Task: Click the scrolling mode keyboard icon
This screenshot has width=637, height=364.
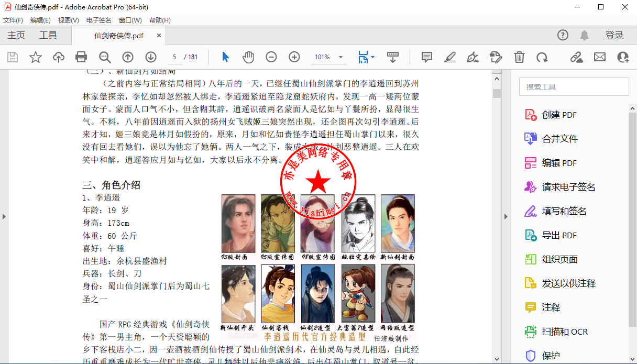Action: 392,57
